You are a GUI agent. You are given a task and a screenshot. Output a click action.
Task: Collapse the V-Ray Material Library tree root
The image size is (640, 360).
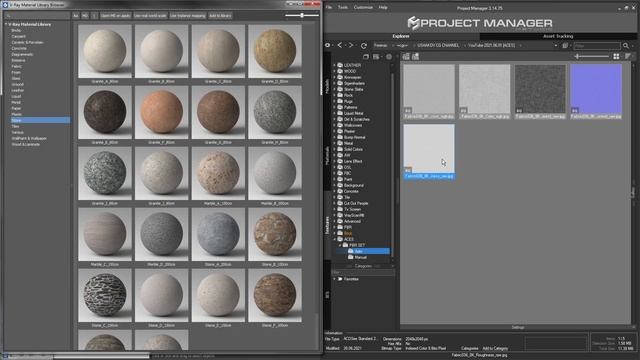point(6,24)
